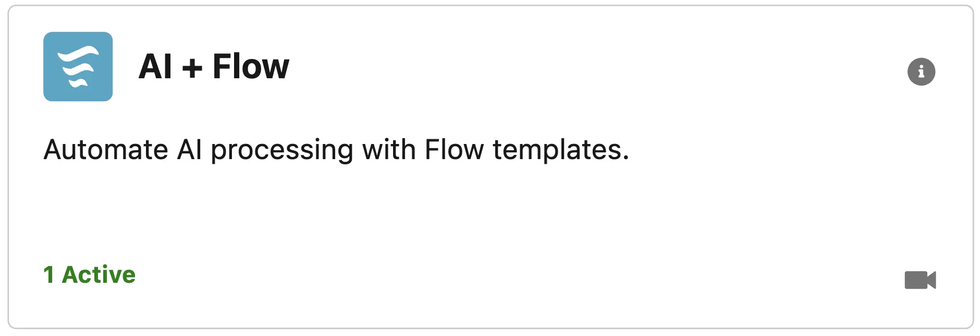Image resolution: width=980 pixels, height=336 pixels.
Task: Click the gray camcorder icon
Action: 920,280
